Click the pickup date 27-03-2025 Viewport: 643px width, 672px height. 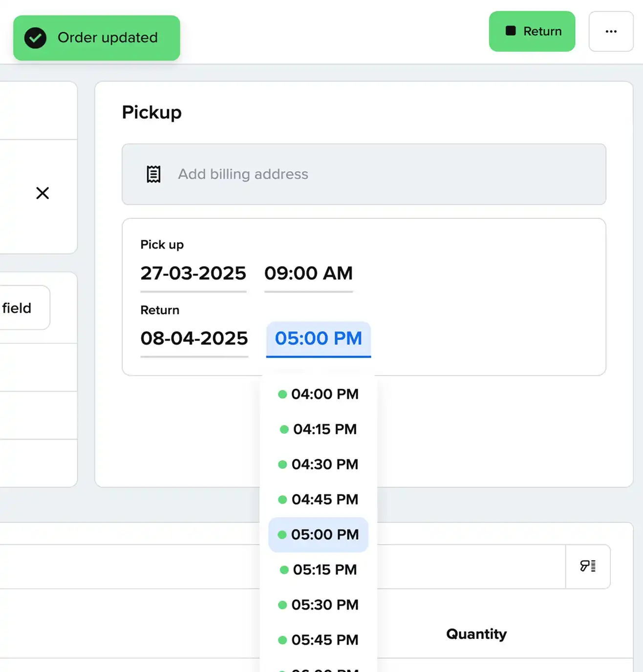click(x=193, y=273)
